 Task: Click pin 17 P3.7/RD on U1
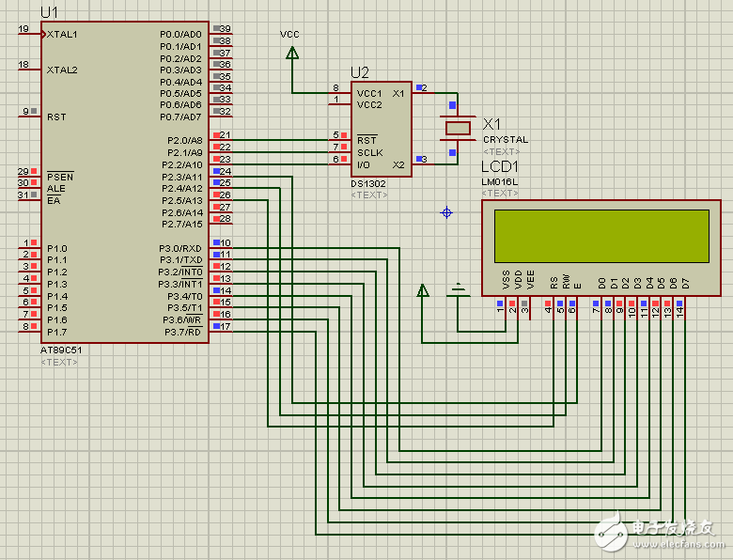click(x=222, y=326)
